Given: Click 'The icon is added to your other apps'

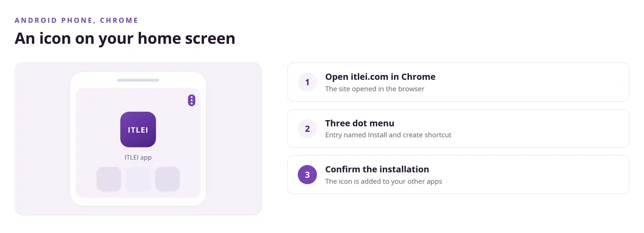Looking at the screenshot, I should [384, 181].
